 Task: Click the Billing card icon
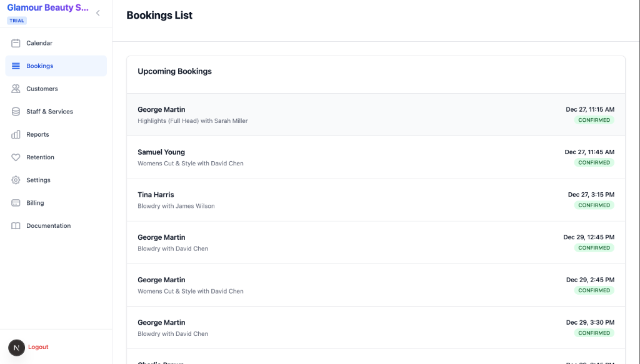pyautogui.click(x=16, y=203)
